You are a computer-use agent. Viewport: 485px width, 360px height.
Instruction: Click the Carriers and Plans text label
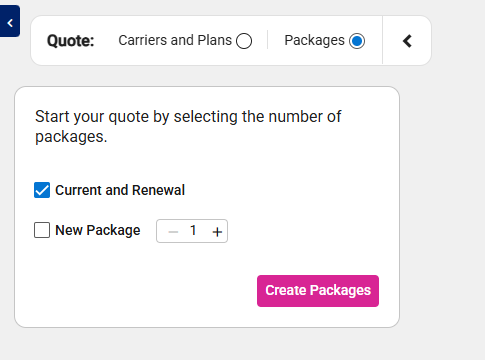click(175, 40)
